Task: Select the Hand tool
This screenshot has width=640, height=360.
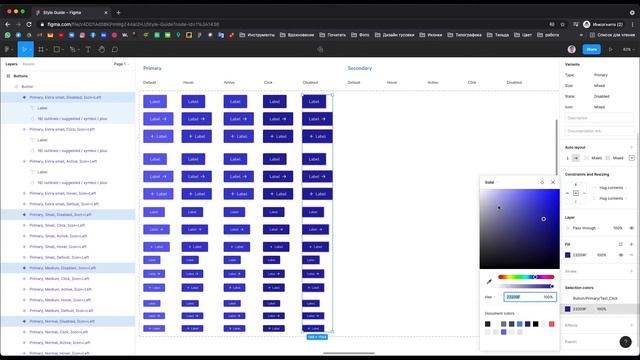Action: [x=101, y=49]
